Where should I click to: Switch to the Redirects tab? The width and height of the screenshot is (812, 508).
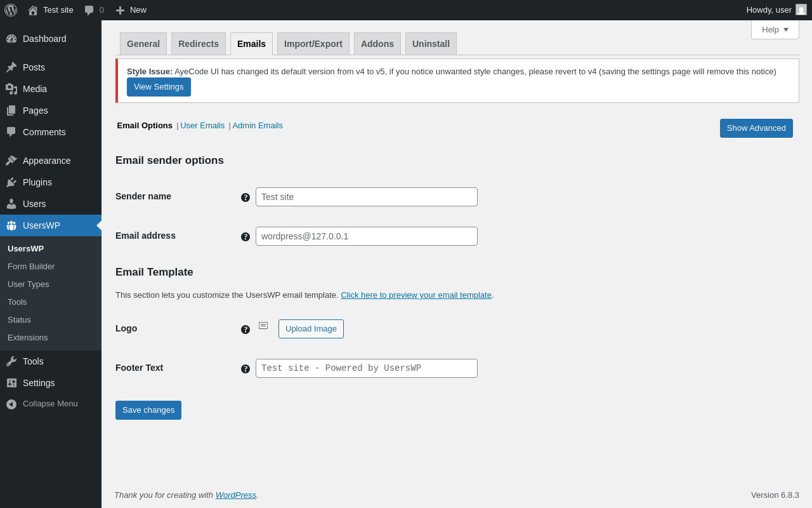tap(199, 44)
